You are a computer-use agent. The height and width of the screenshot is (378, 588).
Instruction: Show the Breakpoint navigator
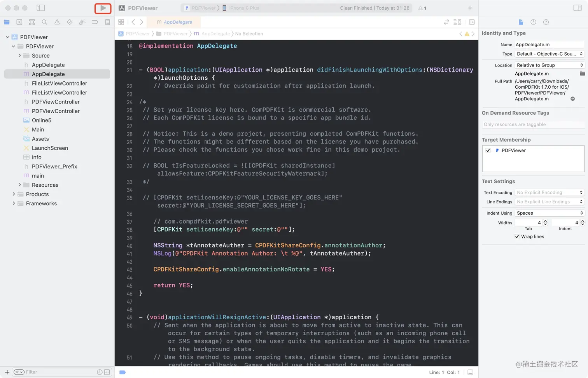pos(94,22)
